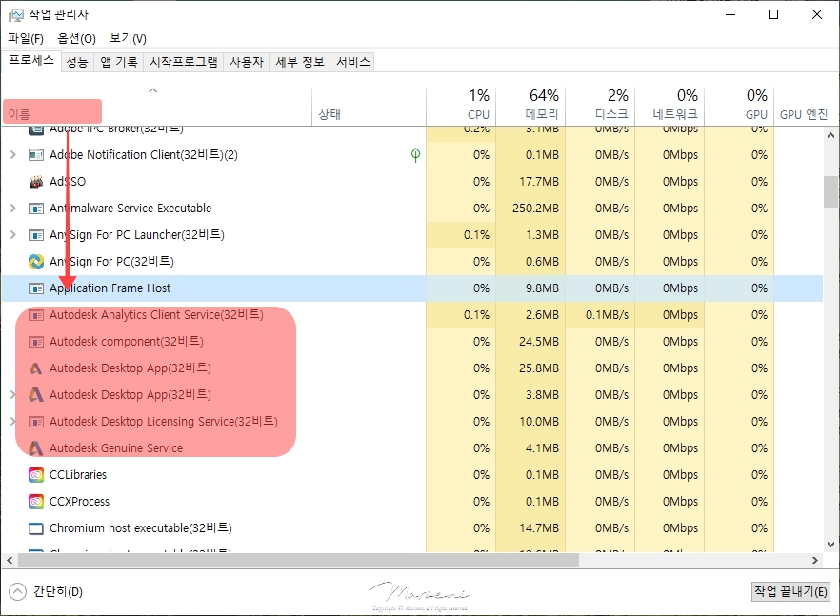Expand Adobe Notification Client process group
840x616 pixels.
point(13,155)
